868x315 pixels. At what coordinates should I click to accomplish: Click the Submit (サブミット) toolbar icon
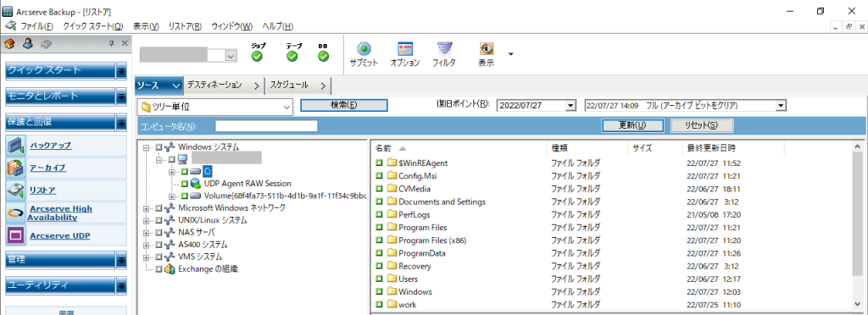click(364, 48)
